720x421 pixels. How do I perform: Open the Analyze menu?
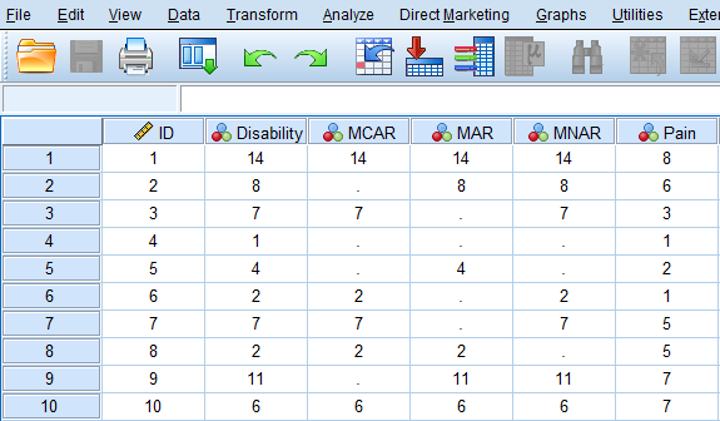[348, 15]
